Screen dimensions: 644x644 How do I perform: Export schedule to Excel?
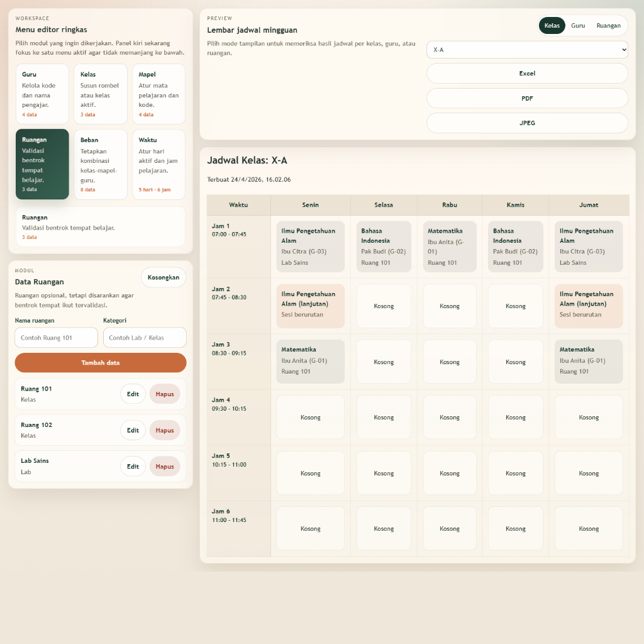click(527, 74)
